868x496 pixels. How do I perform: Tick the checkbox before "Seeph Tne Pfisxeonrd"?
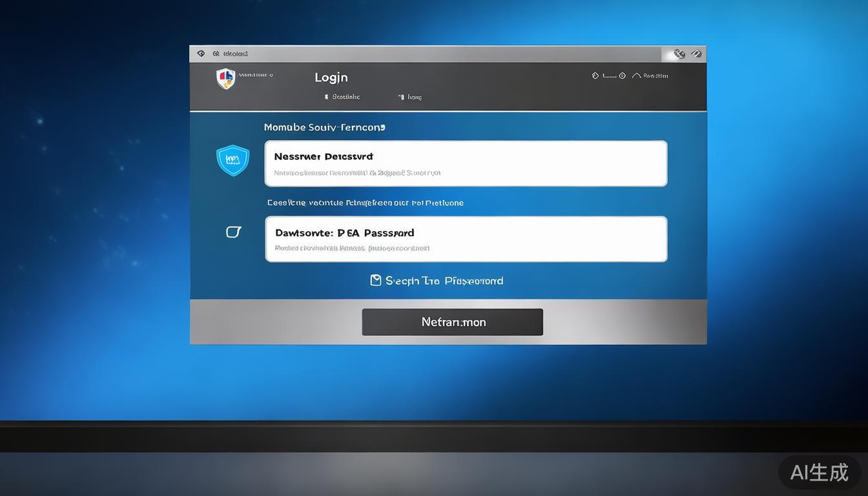[x=375, y=280]
